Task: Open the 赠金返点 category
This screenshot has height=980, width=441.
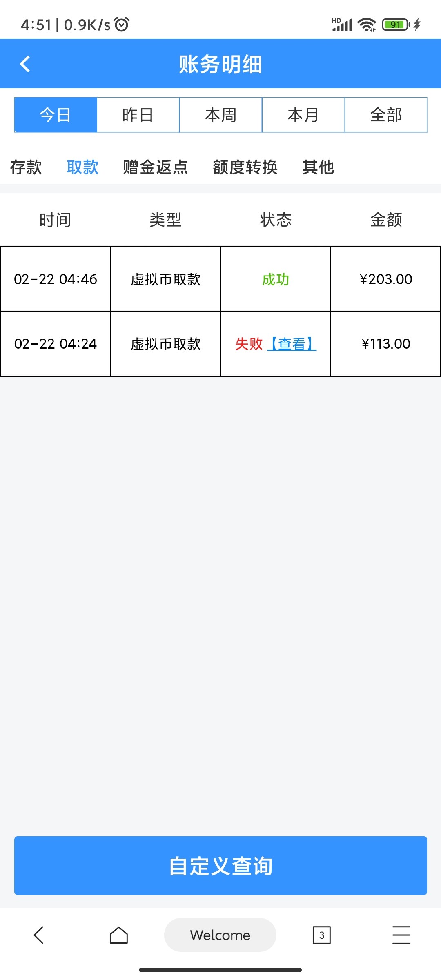Action: click(155, 167)
